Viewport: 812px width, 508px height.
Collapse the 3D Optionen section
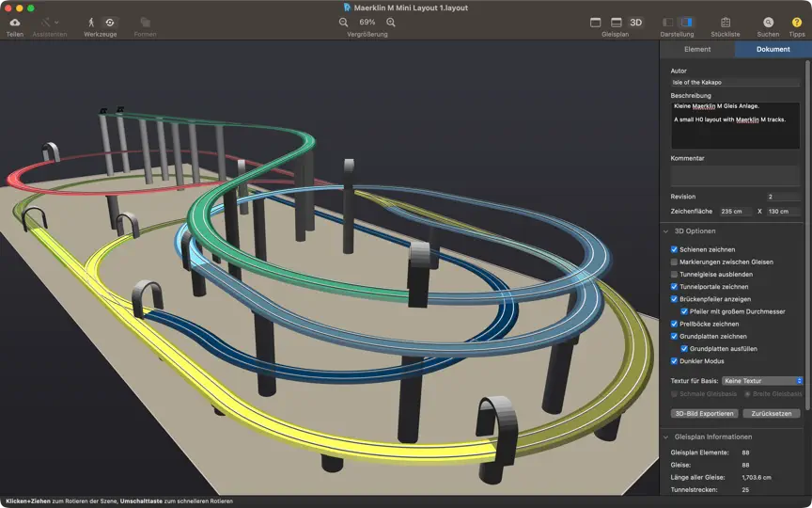pyautogui.click(x=666, y=231)
